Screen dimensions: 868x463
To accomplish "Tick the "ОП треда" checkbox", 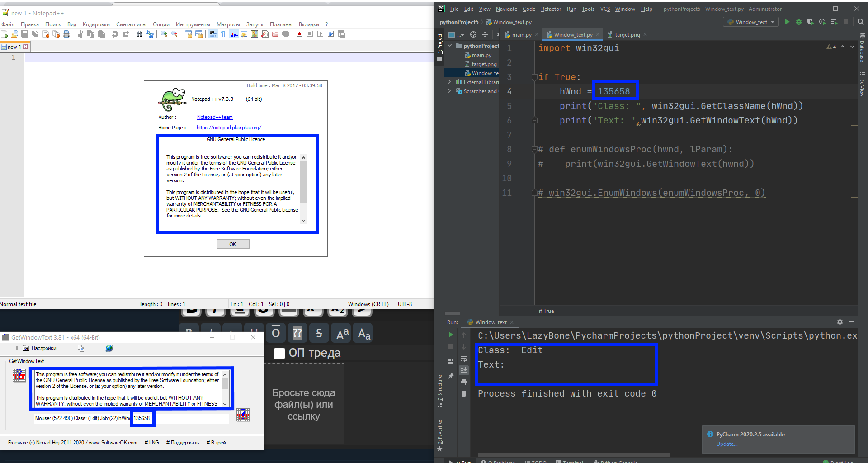I will (x=279, y=353).
